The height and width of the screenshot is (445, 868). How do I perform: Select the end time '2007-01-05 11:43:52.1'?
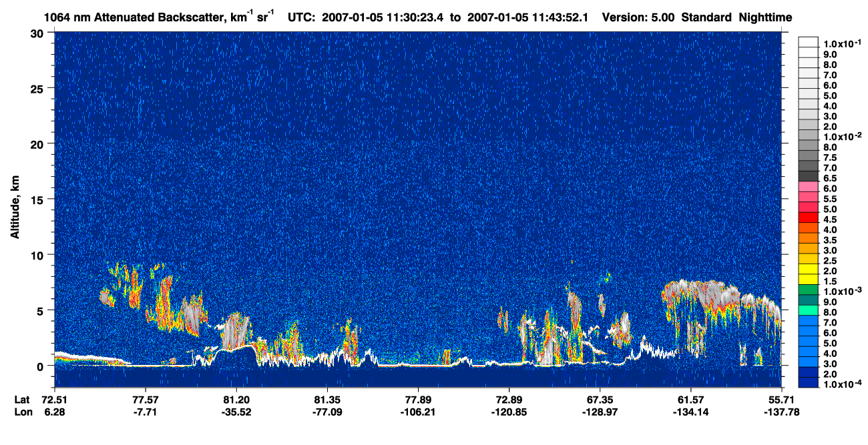click(x=529, y=17)
